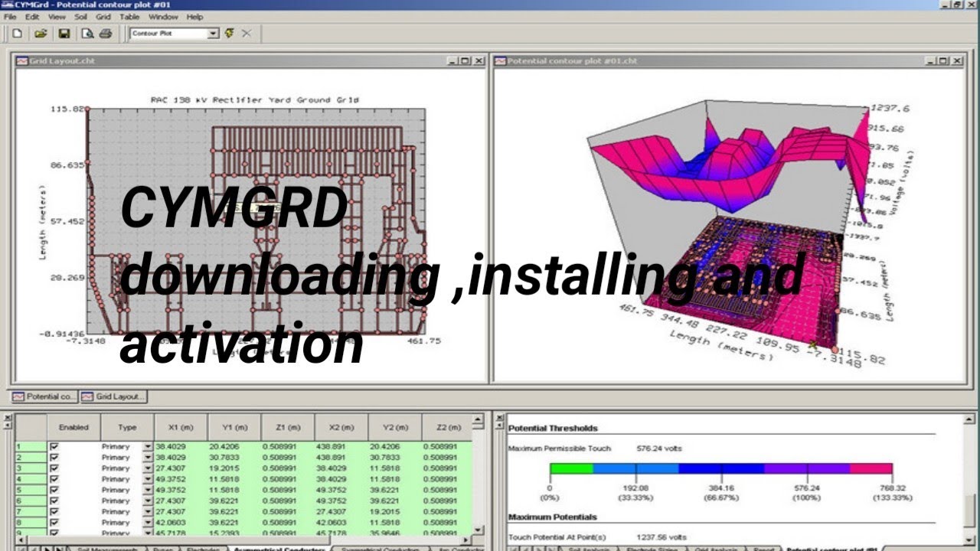Click cell 42.0603 in row 8 X1
The height and width of the screenshot is (551, 980).
(180, 523)
